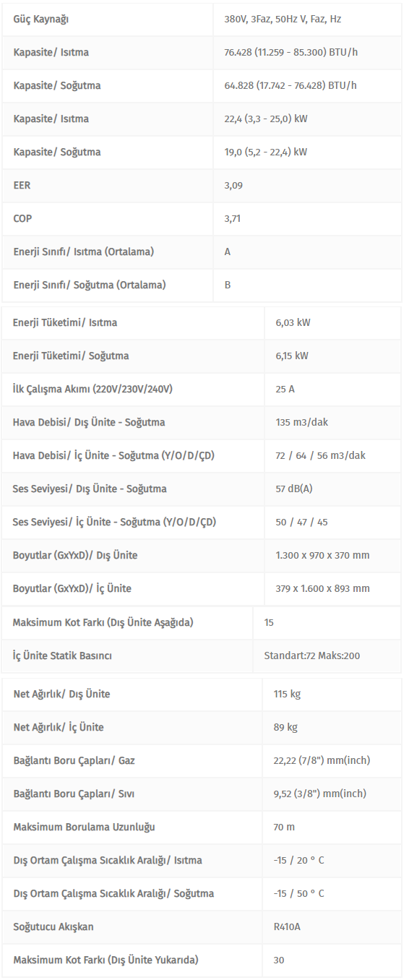
Task: Select the R410A refrigerant value
Action: 287,927
